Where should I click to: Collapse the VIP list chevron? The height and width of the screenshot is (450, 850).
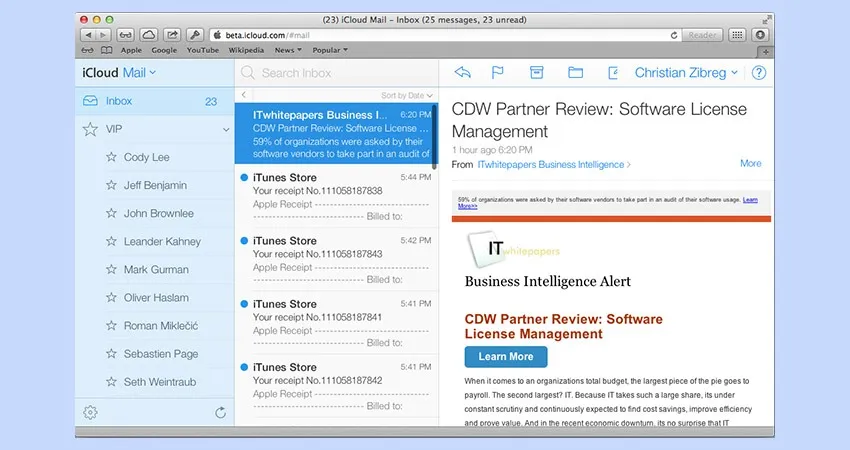(226, 130)
